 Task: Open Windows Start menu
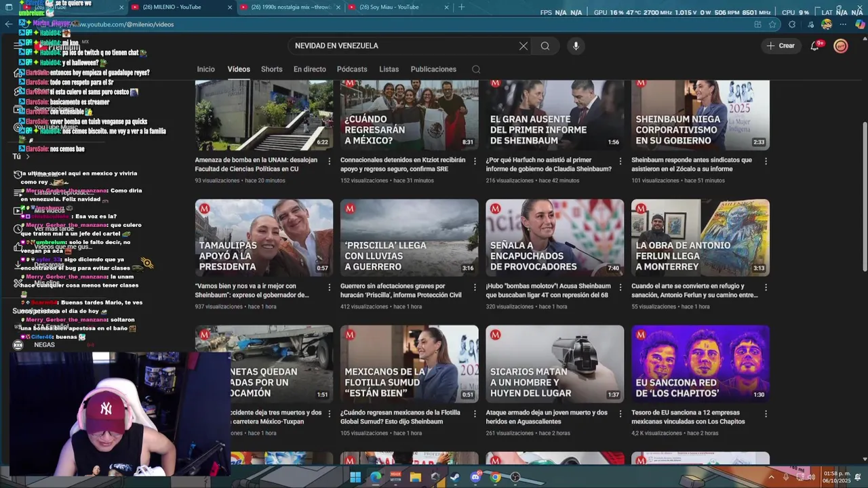coord(355,477)
